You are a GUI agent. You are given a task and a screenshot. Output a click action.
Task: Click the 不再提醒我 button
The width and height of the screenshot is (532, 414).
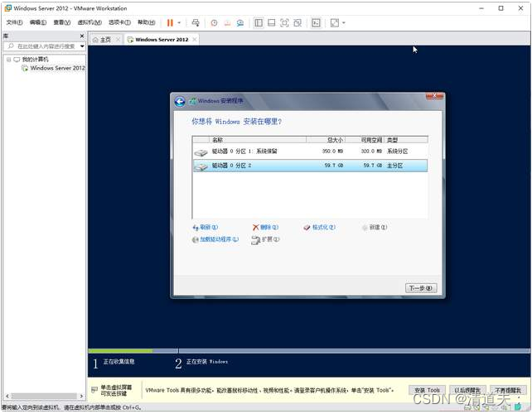[508, 390]
